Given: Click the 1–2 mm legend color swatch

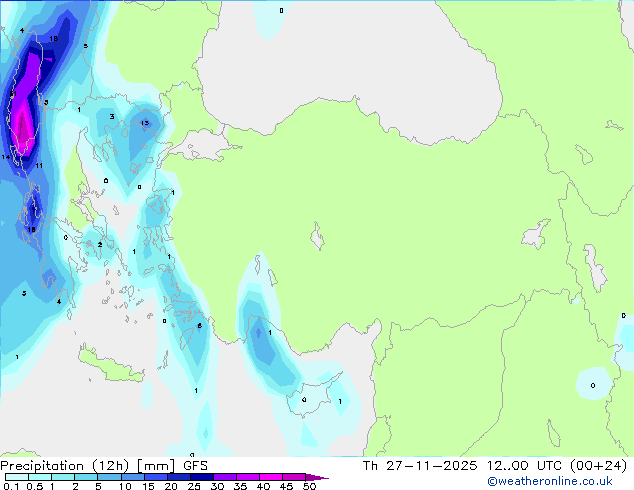Looking at the screenshot, I should pyautogui.click(x=63, y=477).
